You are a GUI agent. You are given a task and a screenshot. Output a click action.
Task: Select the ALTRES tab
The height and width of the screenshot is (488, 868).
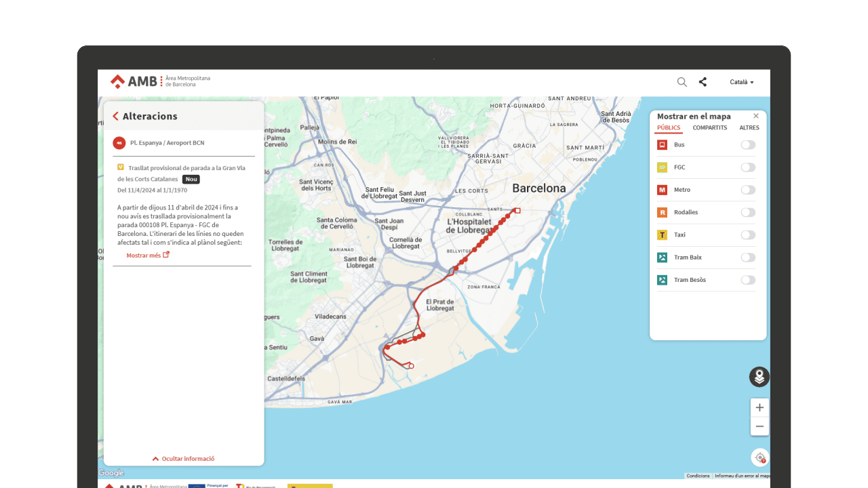coord(749,128)
